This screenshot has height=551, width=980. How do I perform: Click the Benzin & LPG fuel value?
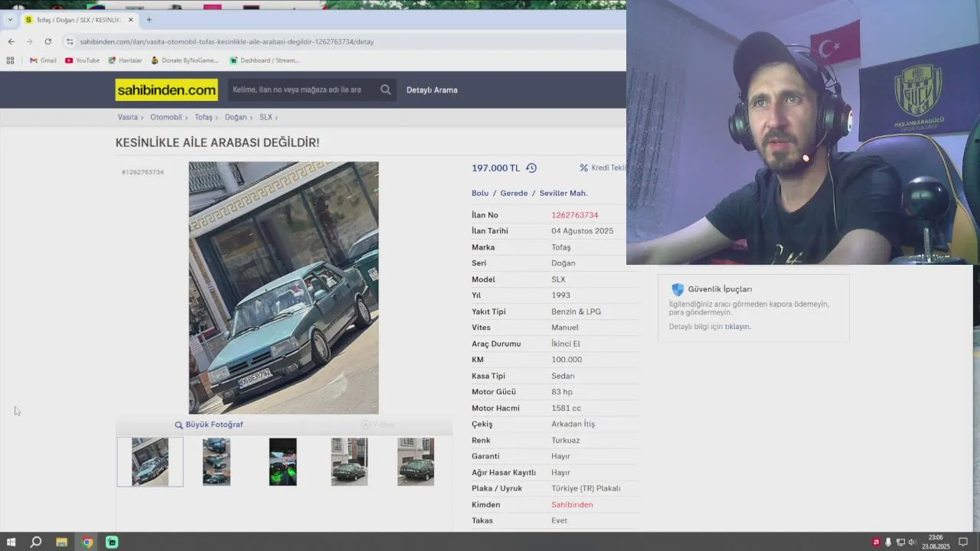pyautogui.click(x=576, y=311)
